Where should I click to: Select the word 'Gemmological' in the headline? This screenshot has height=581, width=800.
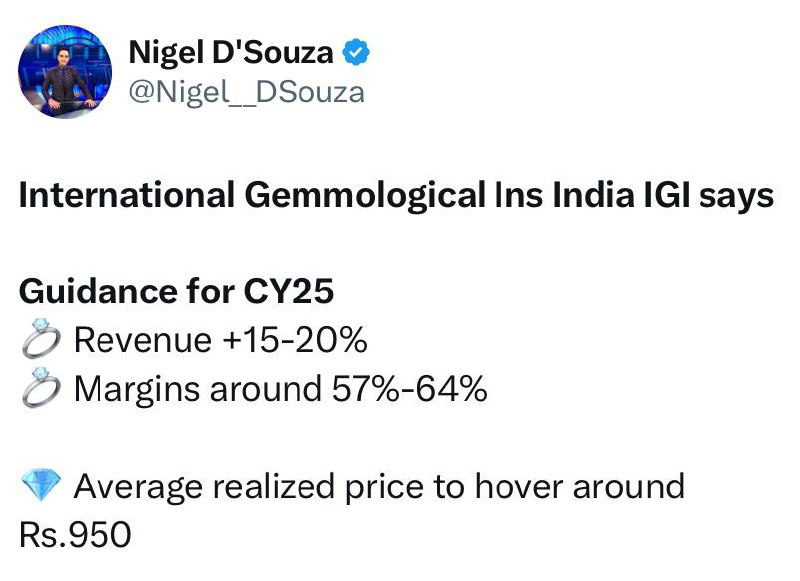[x=365, y=196]
